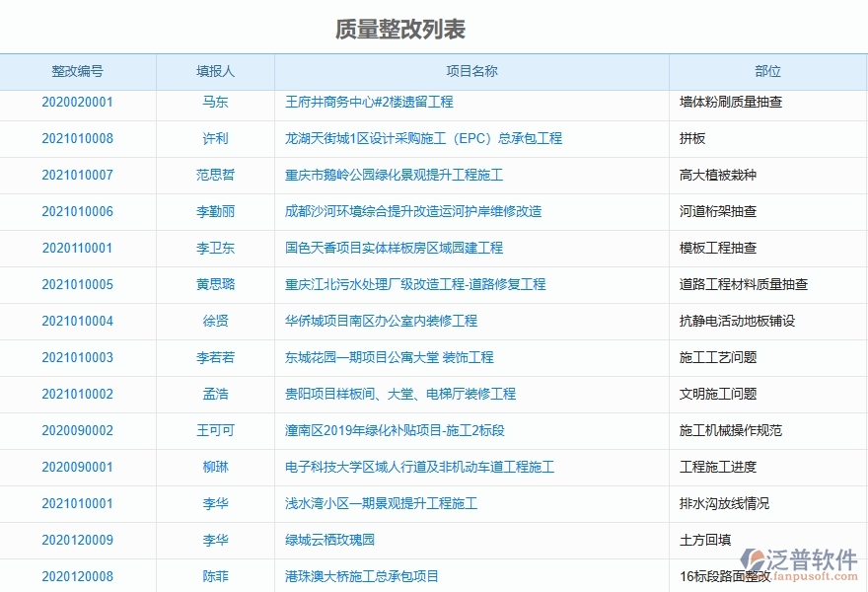Screen dimensions: 868x592
Task: Click the 填报人 column header
Action: tap(214, 70)
